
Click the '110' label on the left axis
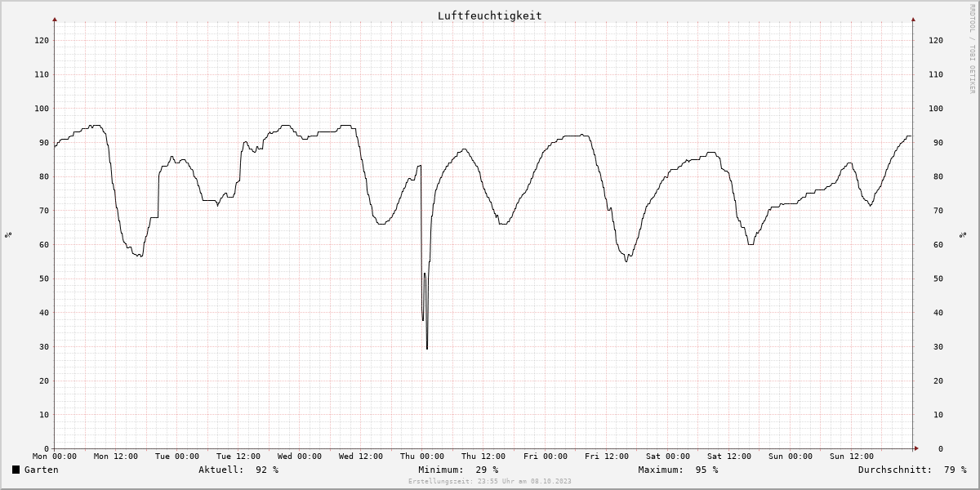coord(42,74)
